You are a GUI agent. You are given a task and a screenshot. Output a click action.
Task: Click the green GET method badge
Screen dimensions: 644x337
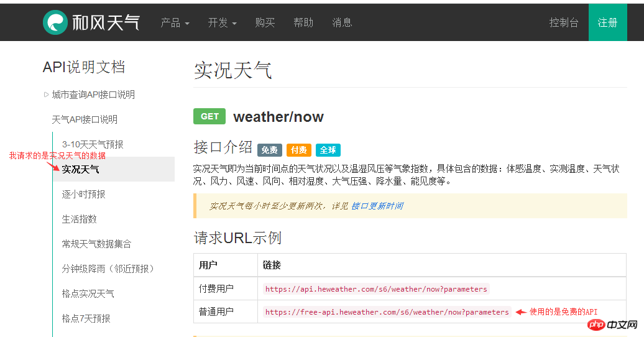209,116
